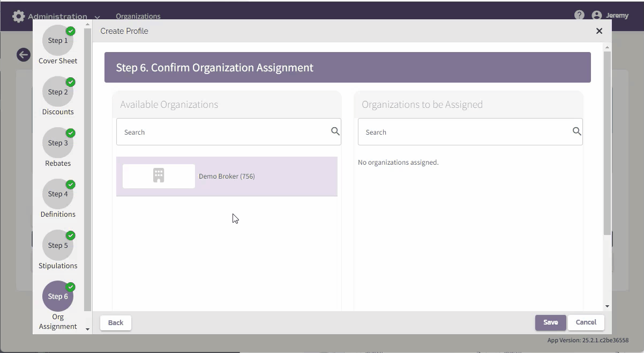Image resolution: width=644 pixels, height=353 pixels.
Task: Click the step sidebar scroll-down arrow
Action: 88,329
